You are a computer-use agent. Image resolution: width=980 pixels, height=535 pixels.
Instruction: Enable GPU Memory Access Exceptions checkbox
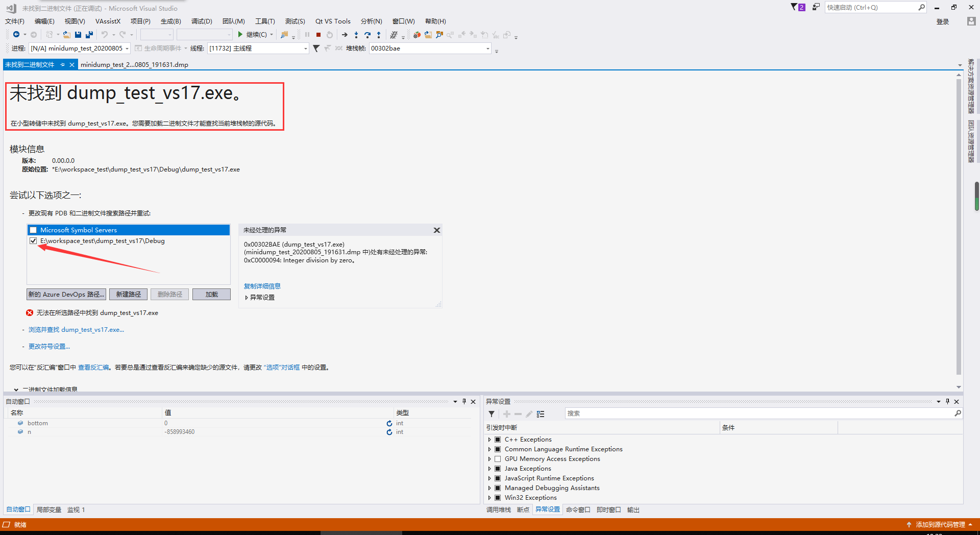point(498,459)
